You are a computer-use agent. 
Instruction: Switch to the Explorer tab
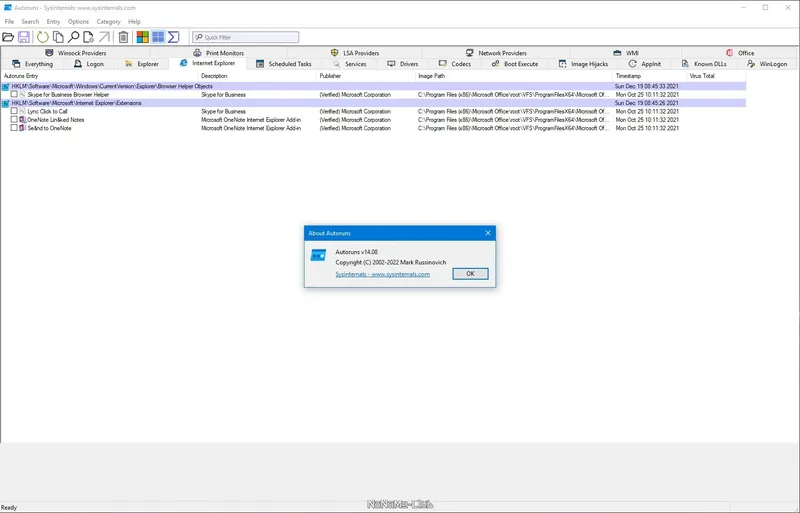coord(142,64)
